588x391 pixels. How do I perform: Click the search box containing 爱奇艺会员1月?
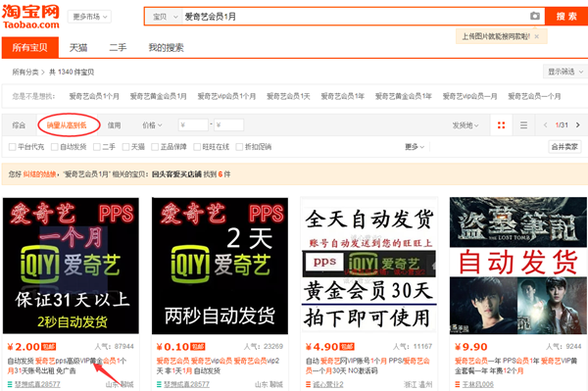click(355, 17)
